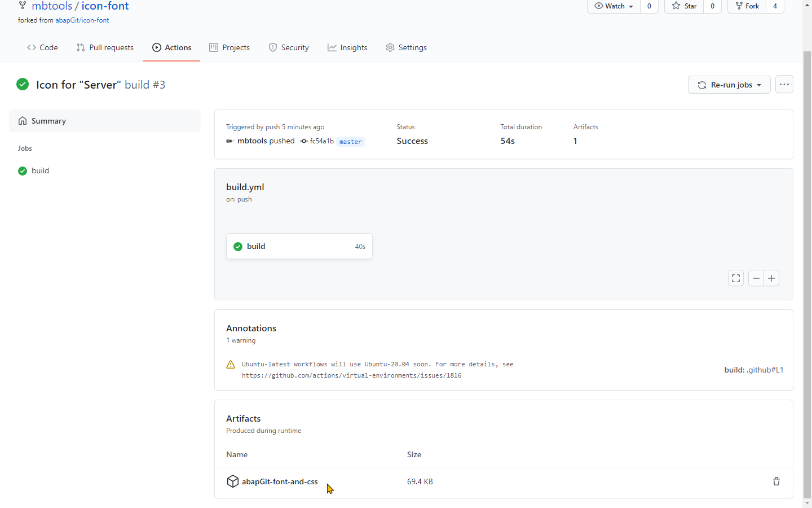Open the build job card in the graph
812x508 pixels.
pos(299,246)
